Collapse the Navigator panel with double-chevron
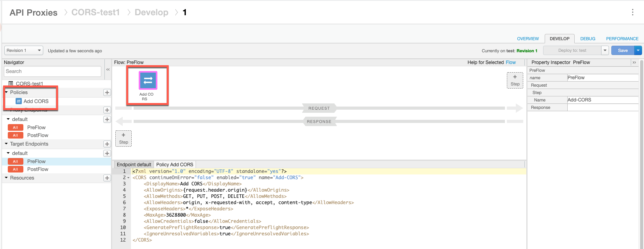 click(108, 69)
